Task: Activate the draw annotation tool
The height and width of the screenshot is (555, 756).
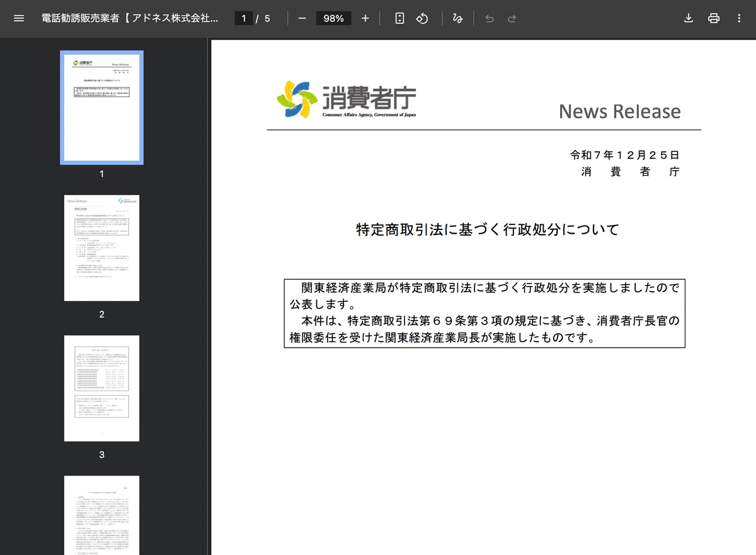Action: coord(458,18)
